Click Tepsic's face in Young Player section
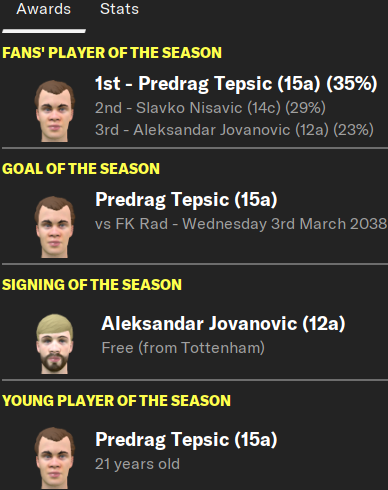 pyautogui.click(x=55, y=458)
